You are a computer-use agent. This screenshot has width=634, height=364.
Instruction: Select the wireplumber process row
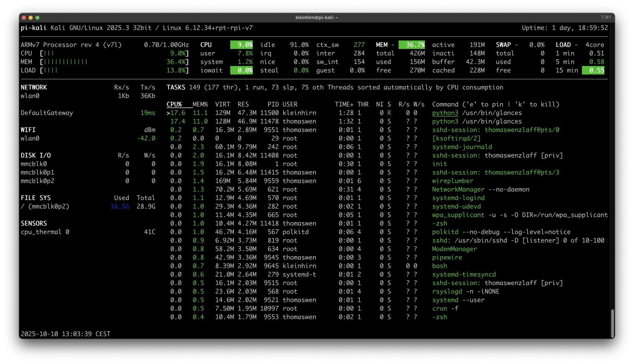452,181
